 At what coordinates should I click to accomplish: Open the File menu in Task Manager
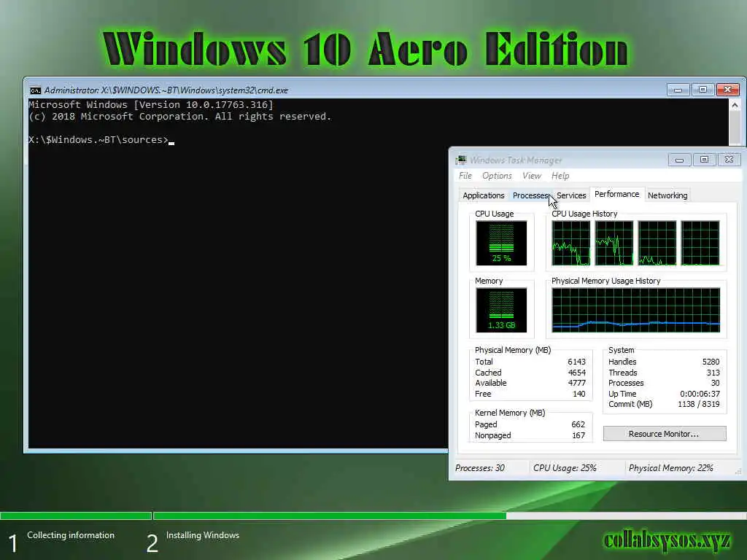click(x=465, y=176)
